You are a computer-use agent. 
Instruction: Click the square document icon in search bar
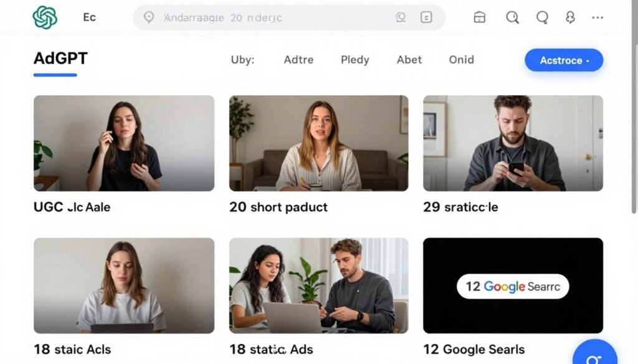point(426,17)
